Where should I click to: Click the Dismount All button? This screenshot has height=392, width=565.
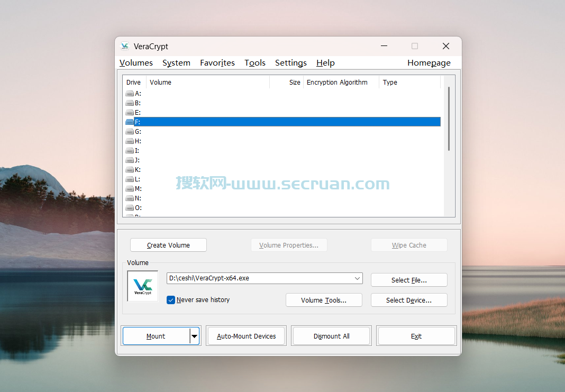[x=332, y=336]
